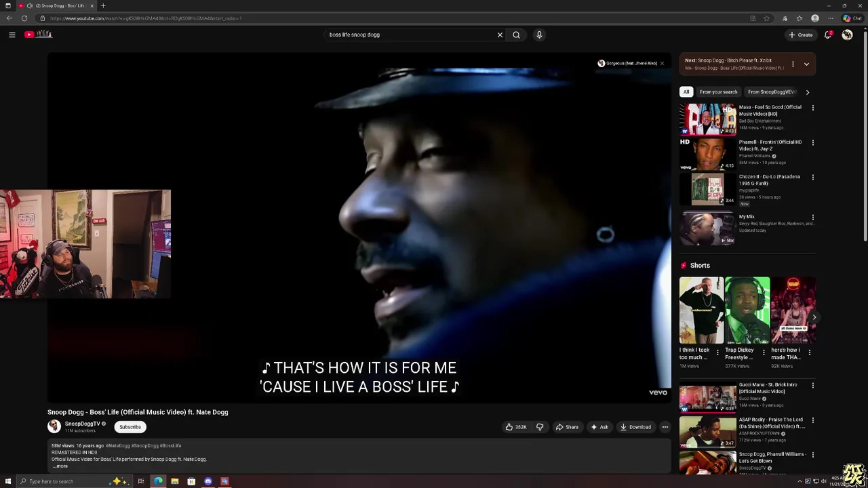868x488 pixels.
Task: Expand description with '...more'
Action: coord(60,466)
